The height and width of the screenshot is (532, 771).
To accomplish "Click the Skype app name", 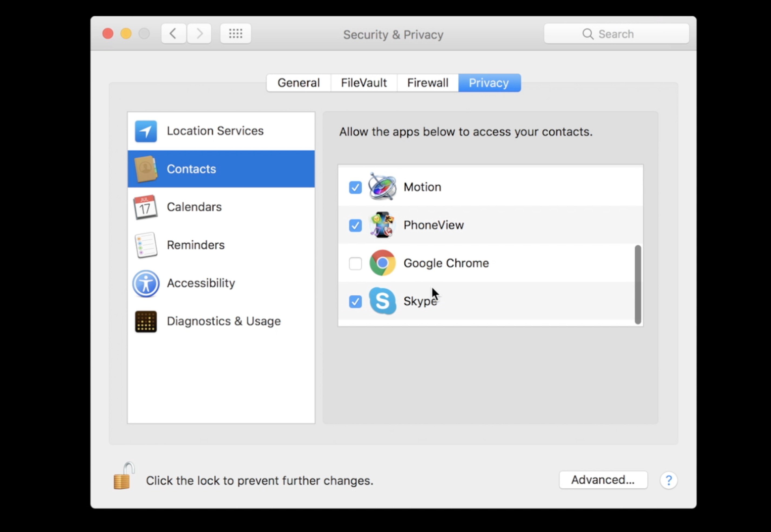I will [420, 301].
